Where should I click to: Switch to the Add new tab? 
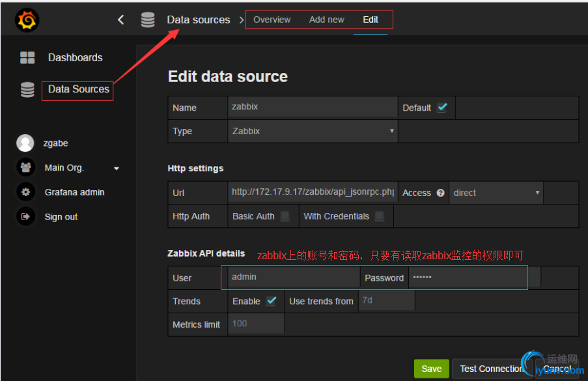327,20
